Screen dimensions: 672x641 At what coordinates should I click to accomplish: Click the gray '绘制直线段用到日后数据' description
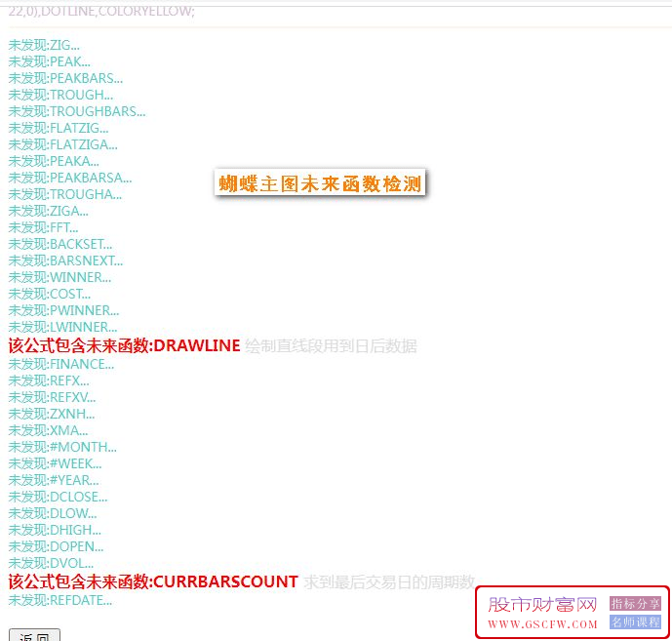(x=331, y=346)
